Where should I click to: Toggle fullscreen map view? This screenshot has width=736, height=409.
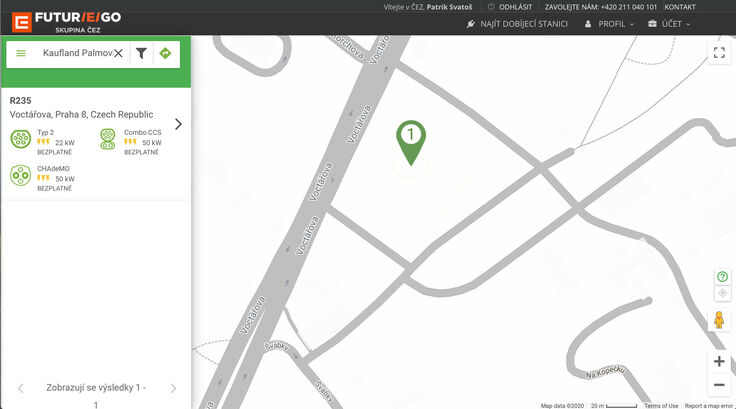718,53
